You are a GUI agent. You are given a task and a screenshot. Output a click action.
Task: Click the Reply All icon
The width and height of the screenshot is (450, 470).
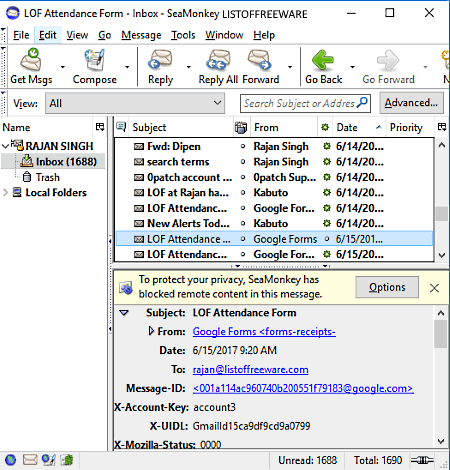(x=218, y=59)
